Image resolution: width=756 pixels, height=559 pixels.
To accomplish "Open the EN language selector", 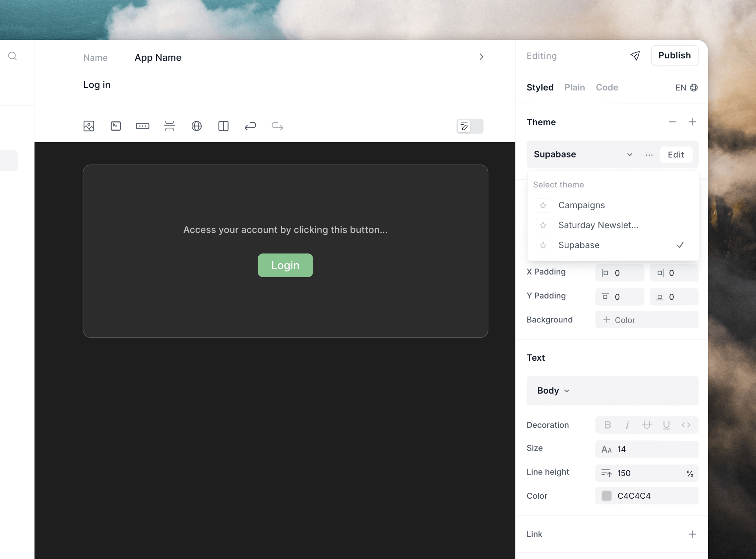I will [686, 88].
